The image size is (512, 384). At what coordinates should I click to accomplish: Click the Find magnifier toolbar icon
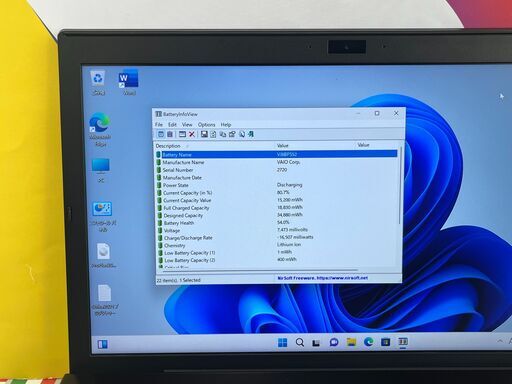click(242, 134)
